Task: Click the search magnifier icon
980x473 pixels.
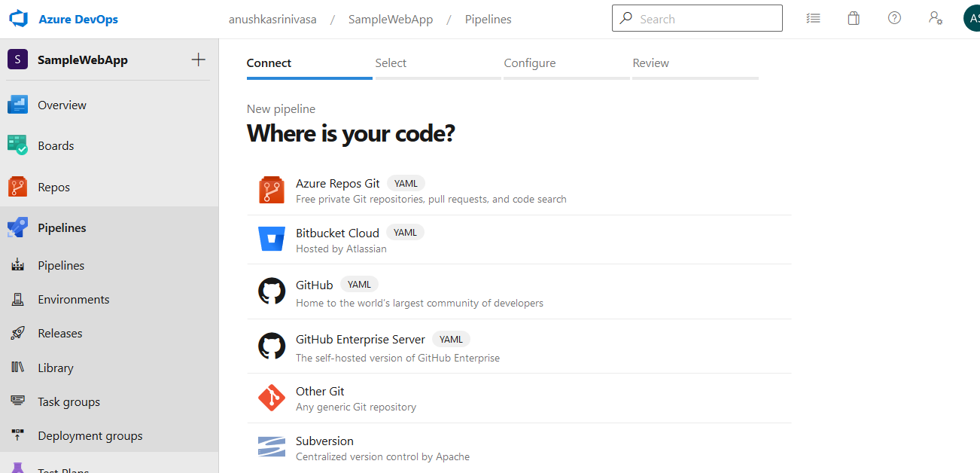Action: [626, 19]
